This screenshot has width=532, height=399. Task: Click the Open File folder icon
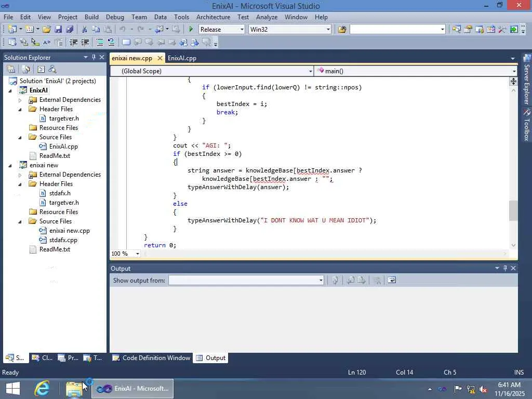tap(47, 30)
